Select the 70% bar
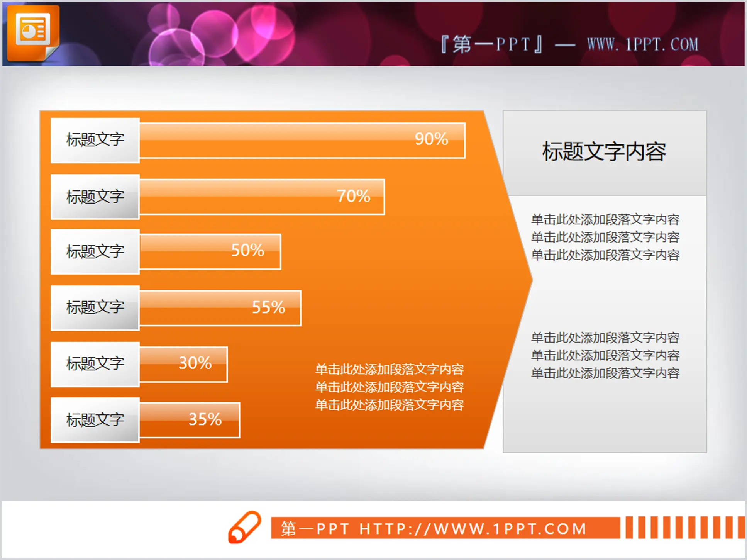Screen dimensions: 747x560 pos(262,197)
